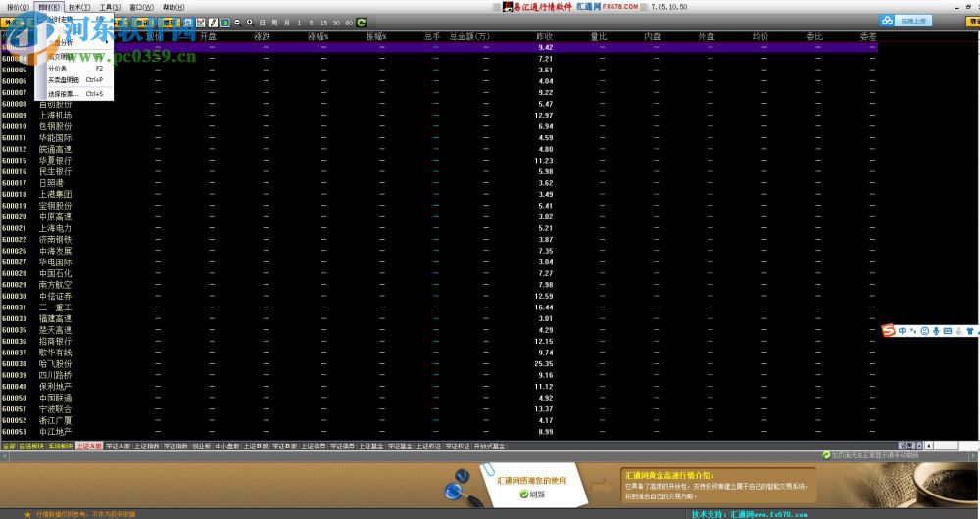Select the 5-minute period button
This screenshot has height=519, width=980.
[311, 23]
